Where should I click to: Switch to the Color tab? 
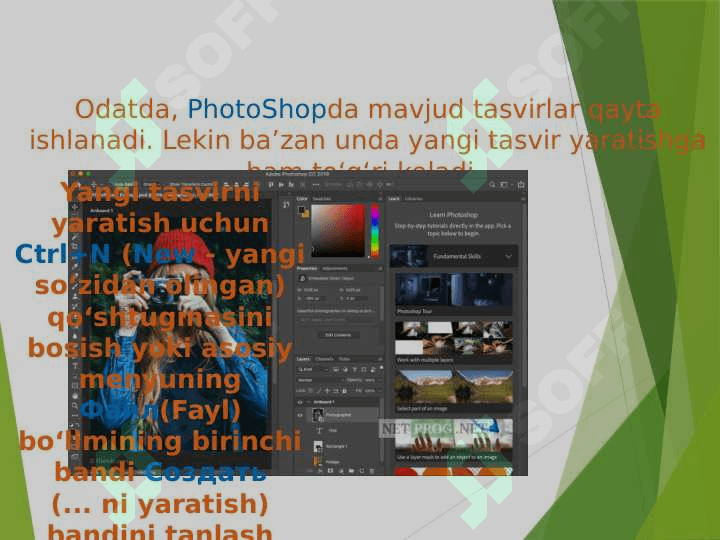(302, 199)
